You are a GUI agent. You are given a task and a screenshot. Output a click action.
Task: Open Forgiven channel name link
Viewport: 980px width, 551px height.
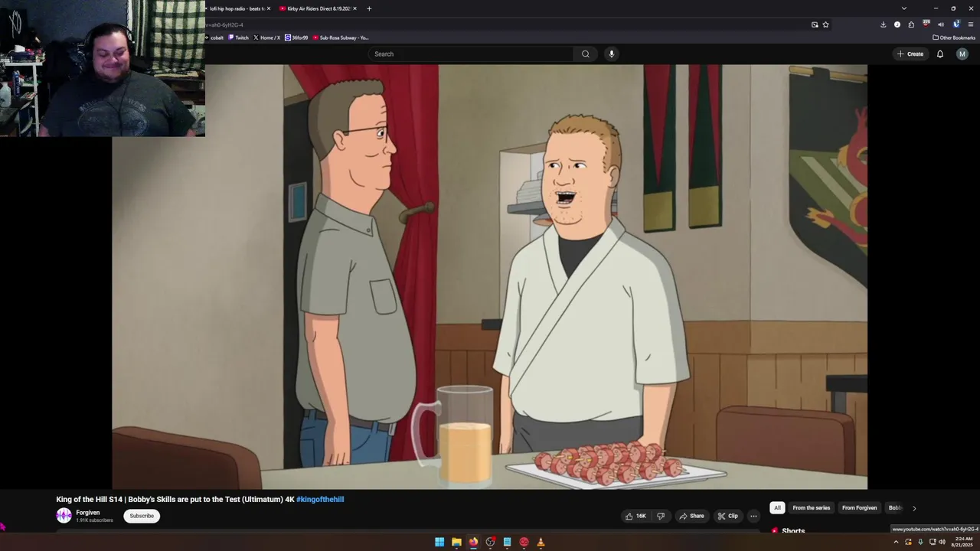[x=88, y=513]
